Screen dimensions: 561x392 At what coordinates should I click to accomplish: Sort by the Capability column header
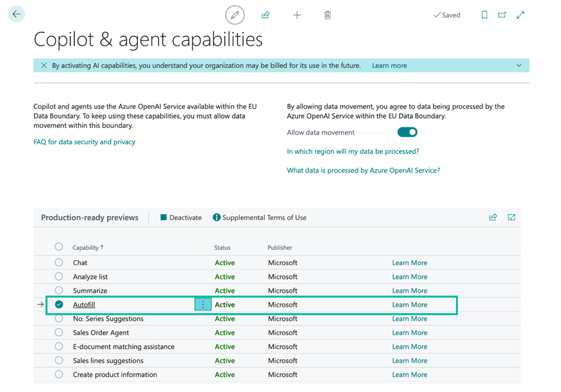point(88,247)
